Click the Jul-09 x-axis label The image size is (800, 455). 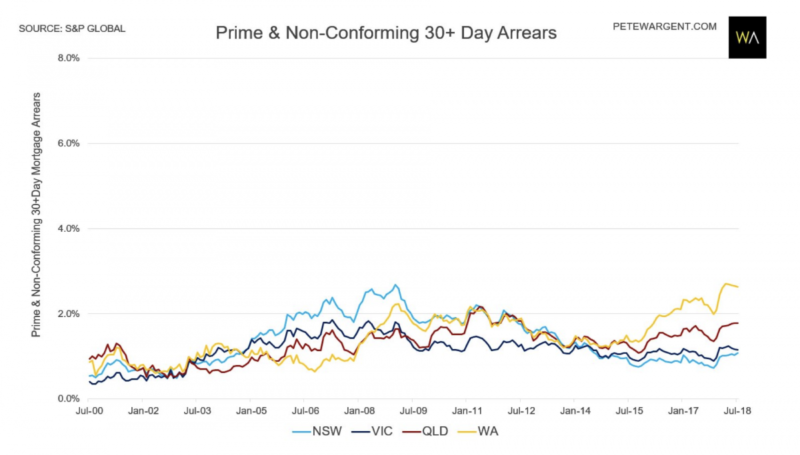[x=414, y=411]
